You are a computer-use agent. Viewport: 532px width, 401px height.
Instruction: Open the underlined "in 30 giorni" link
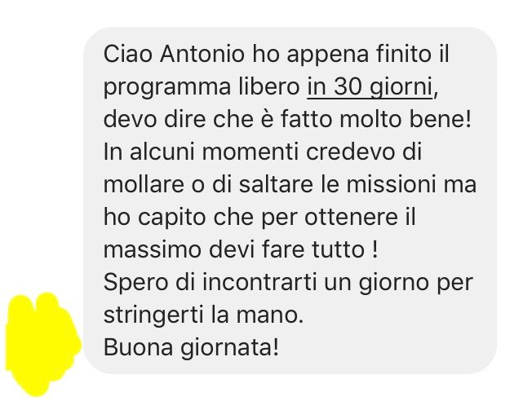click(x=370, y=87)
